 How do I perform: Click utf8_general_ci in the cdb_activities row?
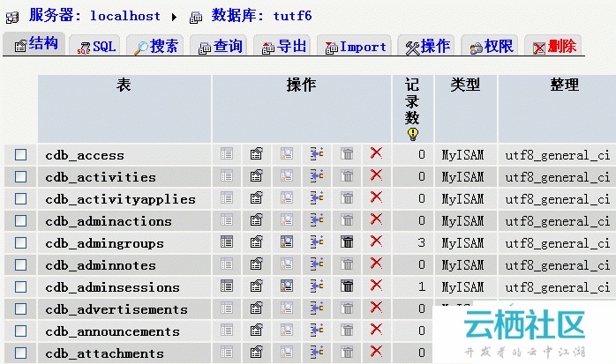(558, 178)
